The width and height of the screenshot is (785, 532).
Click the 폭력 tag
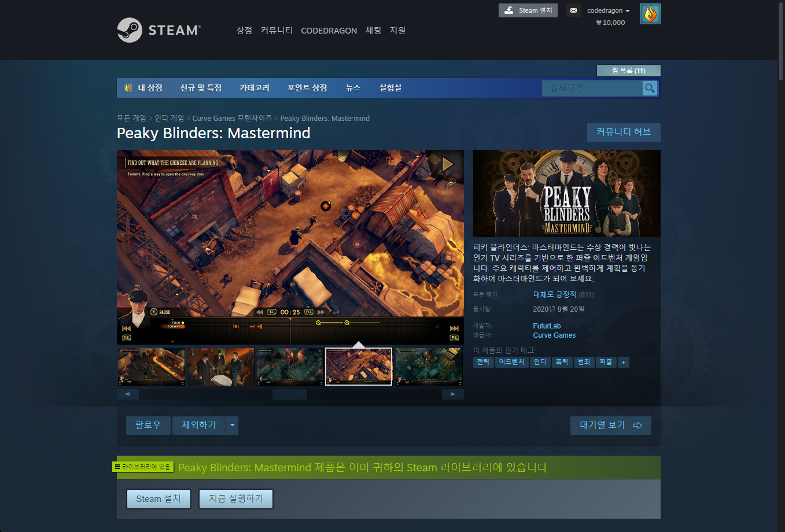pyautogui.click(x=562, y=362)
